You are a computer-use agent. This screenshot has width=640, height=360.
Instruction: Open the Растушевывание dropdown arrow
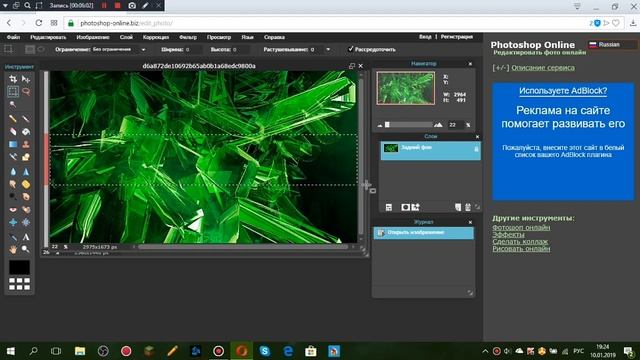coord(328,49)
